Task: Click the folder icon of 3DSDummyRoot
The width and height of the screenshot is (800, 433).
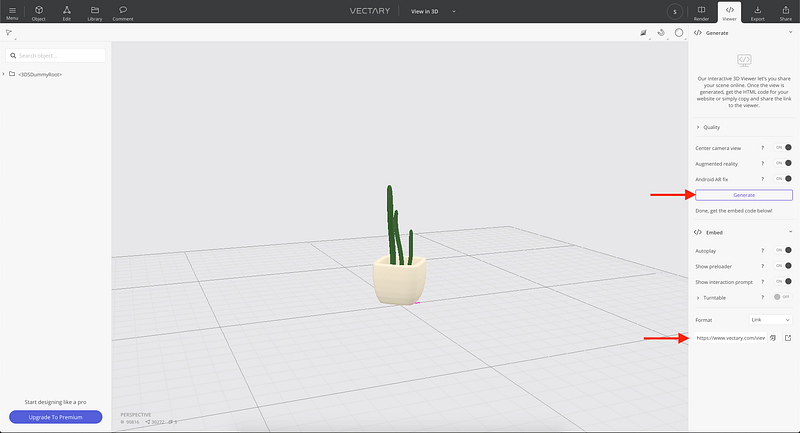Action: (x=12, y=74)
